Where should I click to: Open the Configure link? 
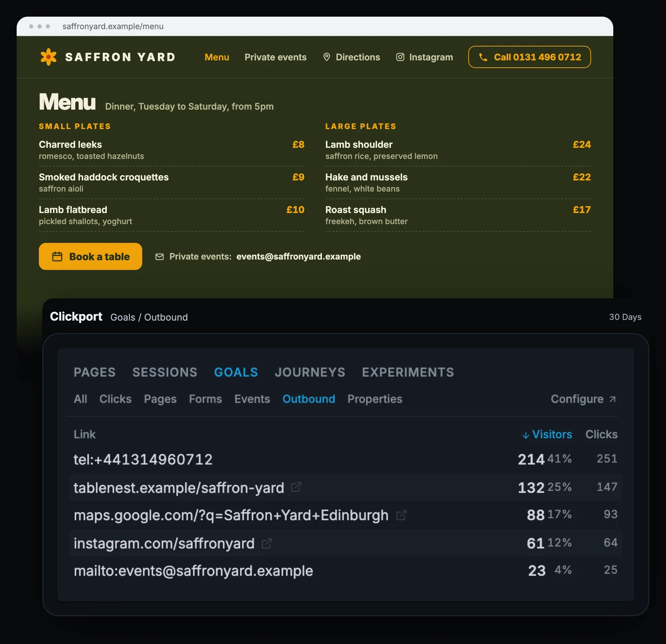click(583, 399)
